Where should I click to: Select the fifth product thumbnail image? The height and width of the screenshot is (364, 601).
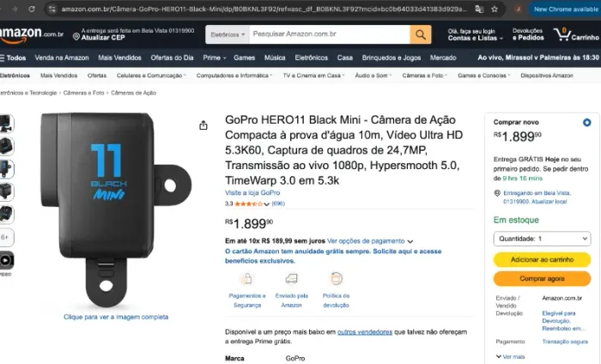[x=6, y=215]
